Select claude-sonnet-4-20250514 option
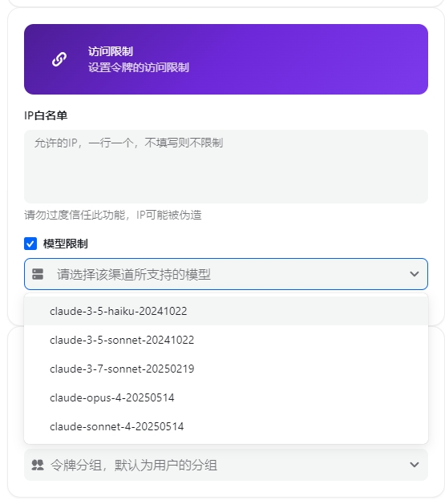The height and width of the screenshot is (504, 445). [x=226, y=426]
